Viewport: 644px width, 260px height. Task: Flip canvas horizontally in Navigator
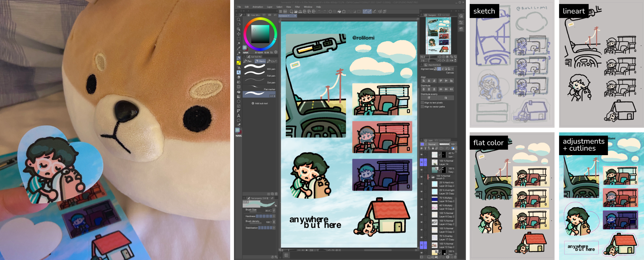[x=452, y=61]
